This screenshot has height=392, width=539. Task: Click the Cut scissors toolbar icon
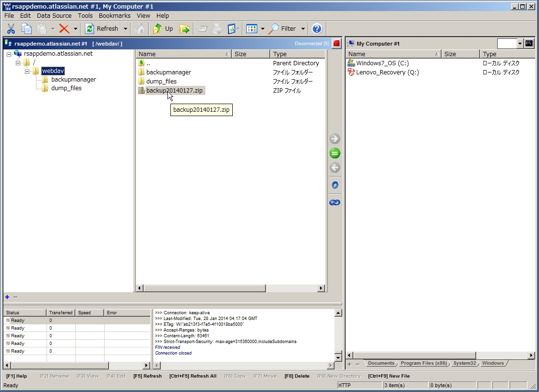[11, 29]
